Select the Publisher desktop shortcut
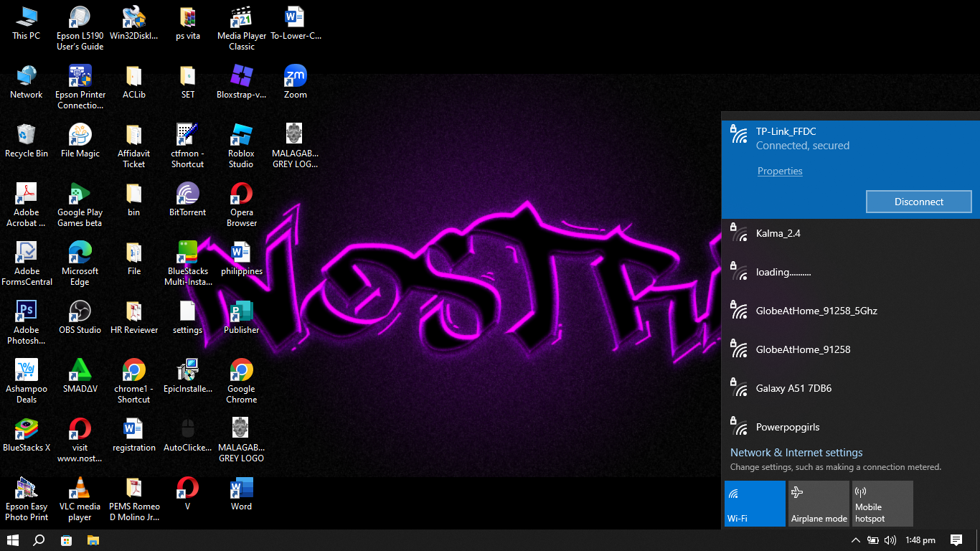Viewport: 980px width, 551px height. (x=242, y=317)
